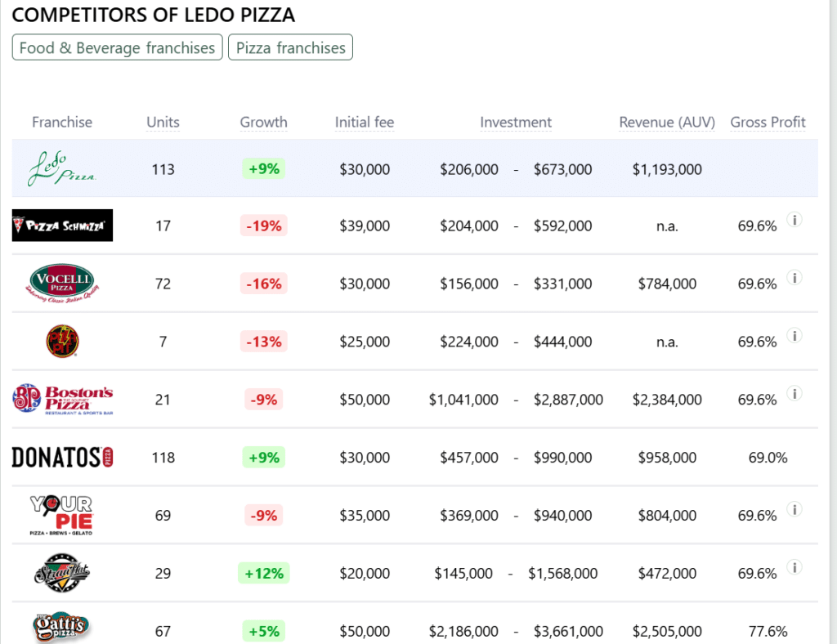
Task: Open Food & Beverage franchises tag
Action: [117, 47]
